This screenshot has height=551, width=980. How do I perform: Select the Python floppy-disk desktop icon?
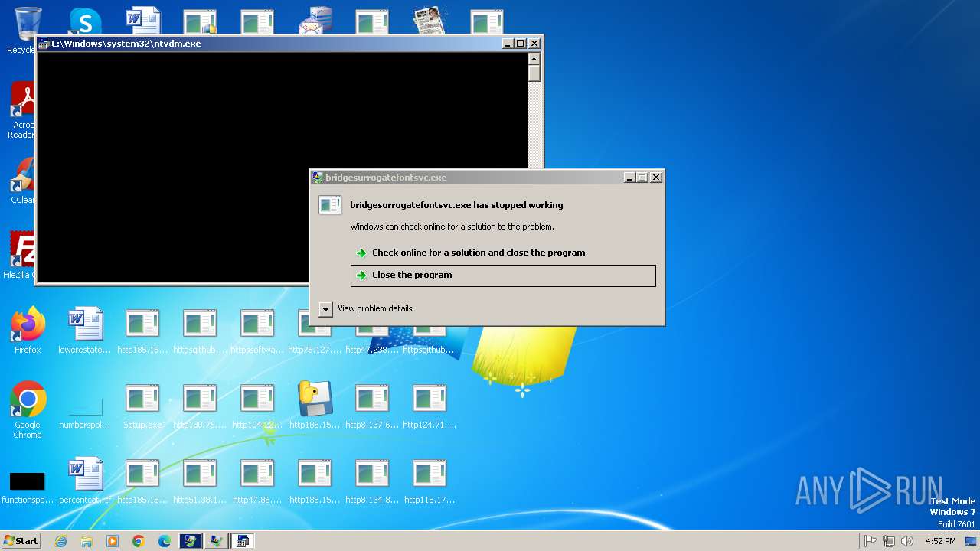pyautogui.click(x=315, y=405)
